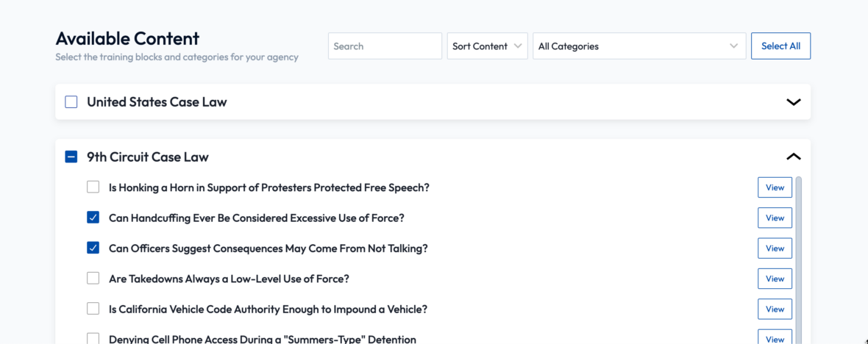
Task: Open the Sort Content dropdown
Action: 487,46
